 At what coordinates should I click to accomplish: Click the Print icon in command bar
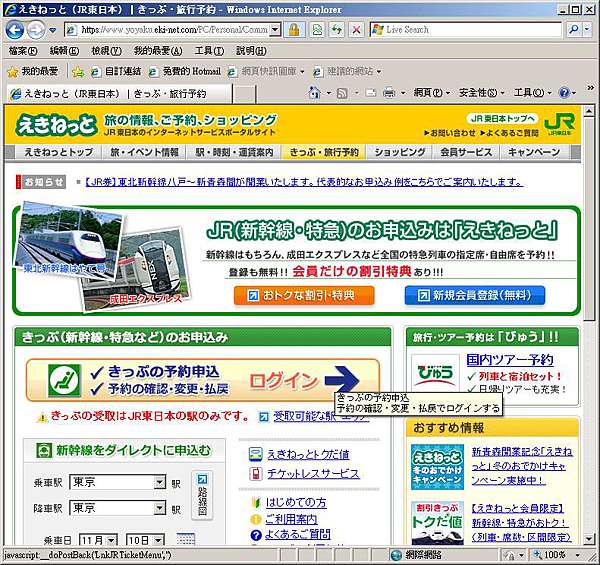pos(389,93)
